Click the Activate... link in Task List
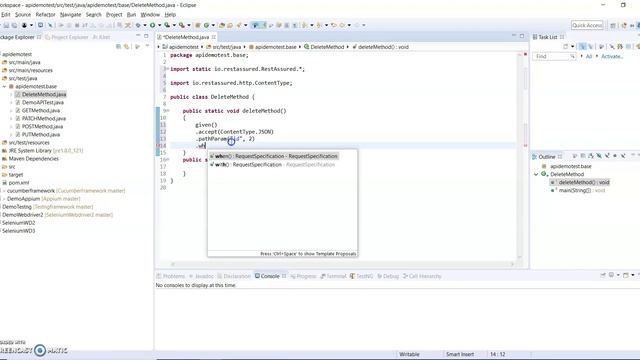The image size is (640, 360). point(612,56)
